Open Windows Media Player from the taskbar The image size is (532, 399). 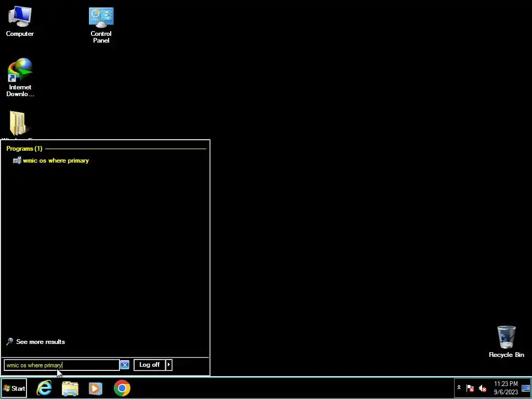click(x=96, y=389)
